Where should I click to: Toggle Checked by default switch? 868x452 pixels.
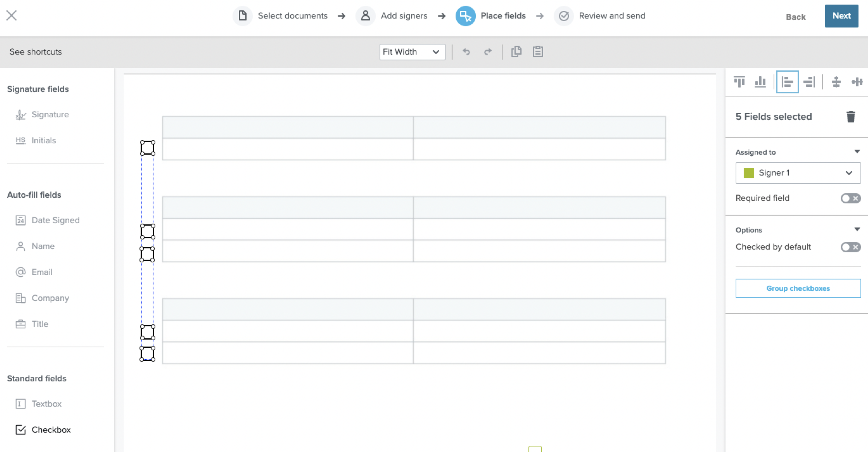(850, 247)
